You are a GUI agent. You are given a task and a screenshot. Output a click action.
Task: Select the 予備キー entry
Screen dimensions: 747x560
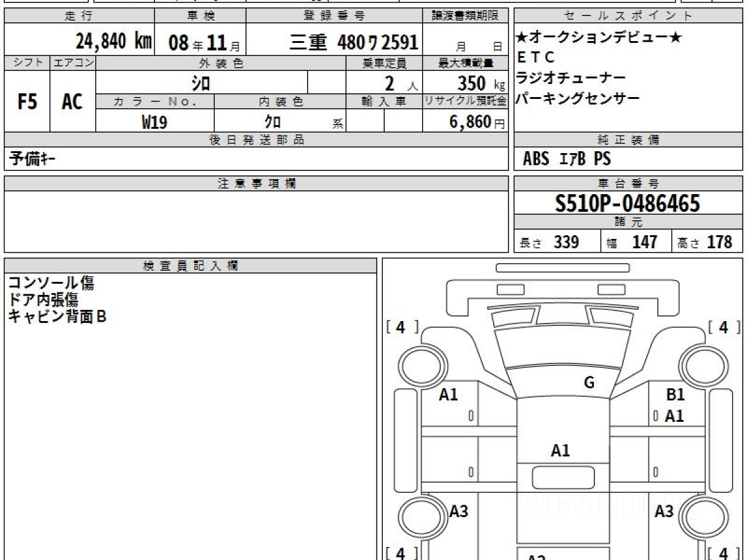[x=32, y=159]
